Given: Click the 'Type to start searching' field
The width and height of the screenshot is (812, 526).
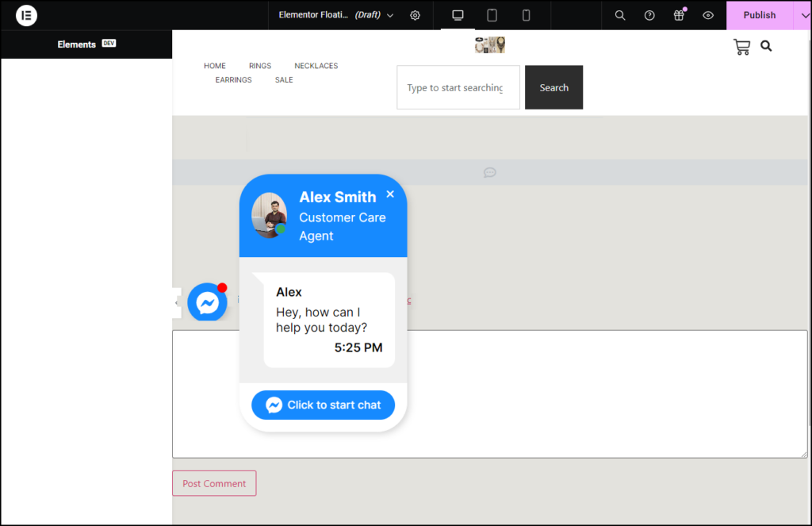Looking at the screenshot, I should point(458,87).
